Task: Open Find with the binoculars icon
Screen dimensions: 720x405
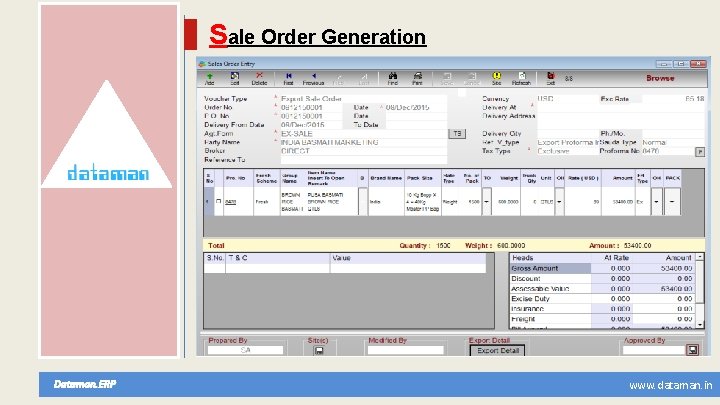Action: tap(393, 79)
